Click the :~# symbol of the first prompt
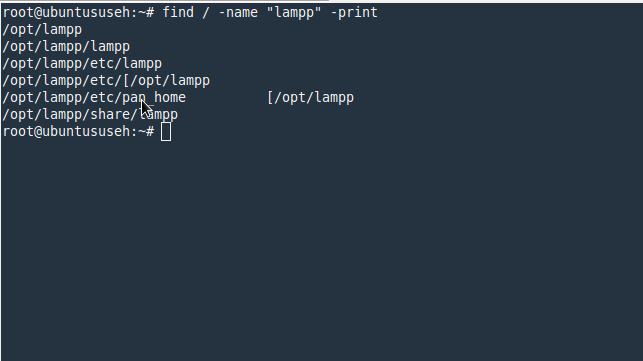 click(143, 13)
